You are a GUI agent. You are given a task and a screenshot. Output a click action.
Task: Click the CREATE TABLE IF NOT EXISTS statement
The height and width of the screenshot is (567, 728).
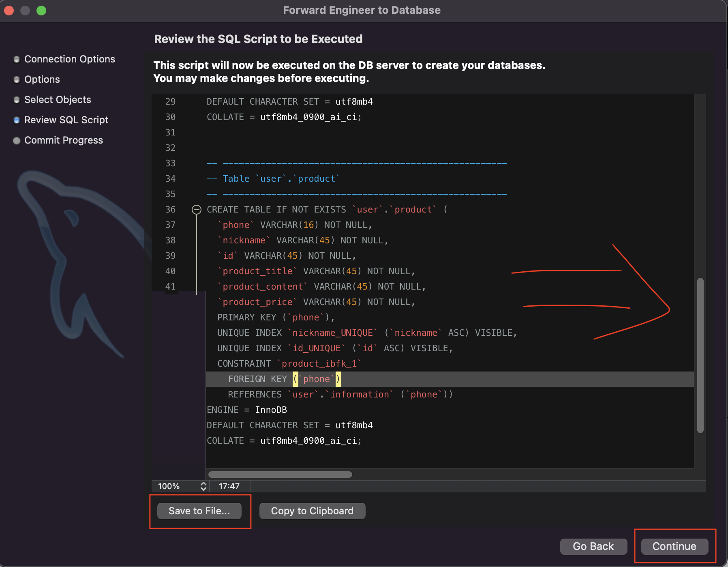pyautogui.click(x=327, y=210)
